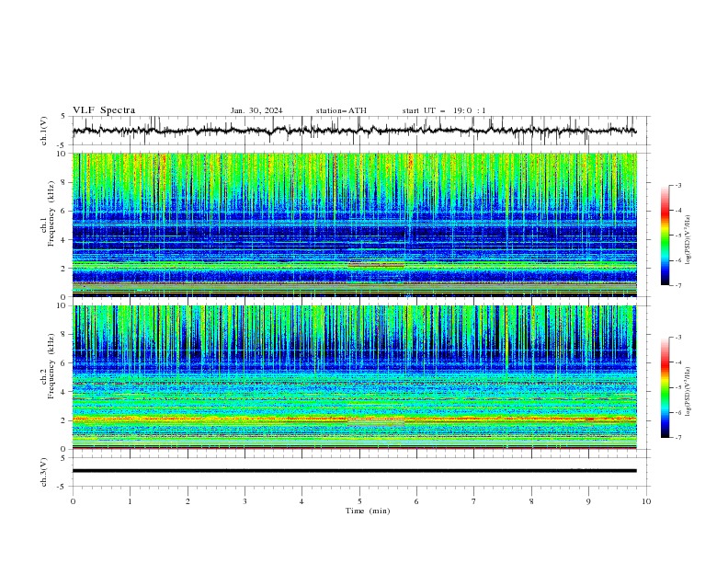Click the "VLF Spectra" title text

point(104,110)
